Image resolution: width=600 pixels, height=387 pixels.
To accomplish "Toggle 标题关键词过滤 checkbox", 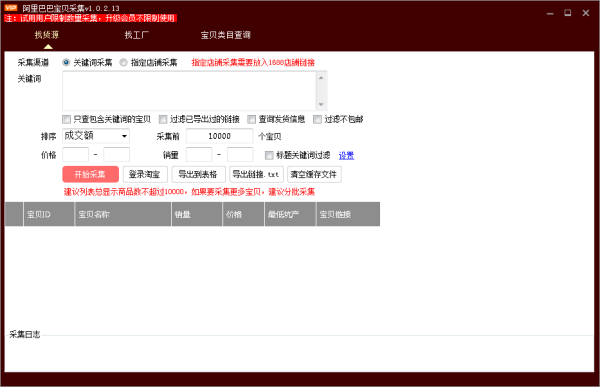I will (269, 155).
